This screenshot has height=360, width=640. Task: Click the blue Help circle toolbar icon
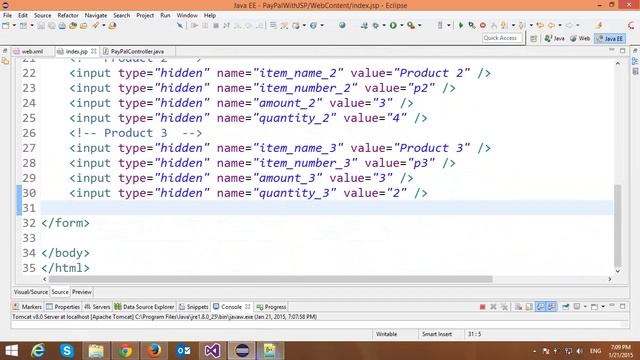(313, 25)
